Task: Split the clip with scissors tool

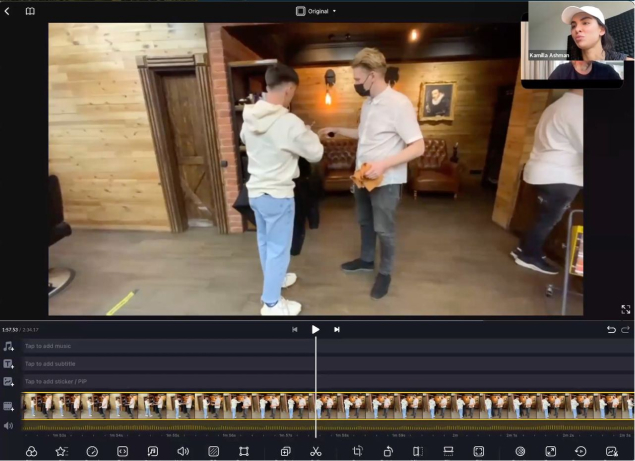Action: 316,452
